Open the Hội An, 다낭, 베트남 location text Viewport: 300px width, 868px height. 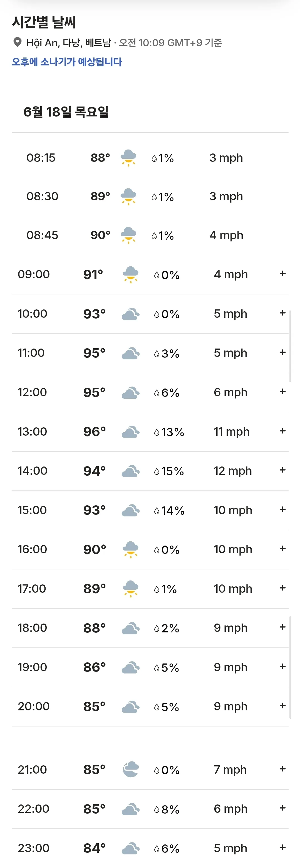68,43
